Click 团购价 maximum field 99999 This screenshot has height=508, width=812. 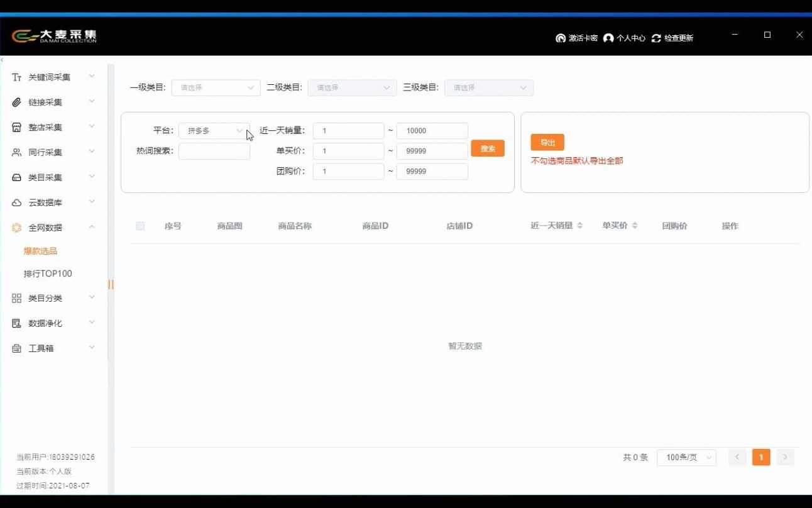point(432,172)
